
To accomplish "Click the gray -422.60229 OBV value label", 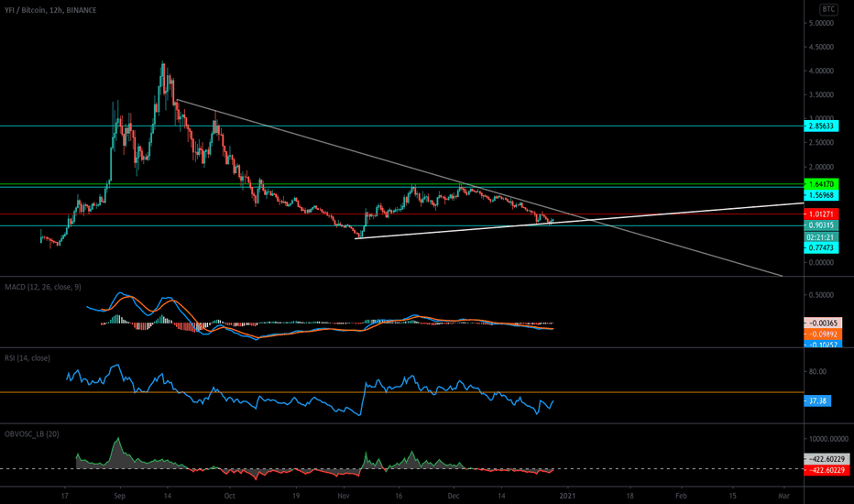I will click(x=827, y=459).
